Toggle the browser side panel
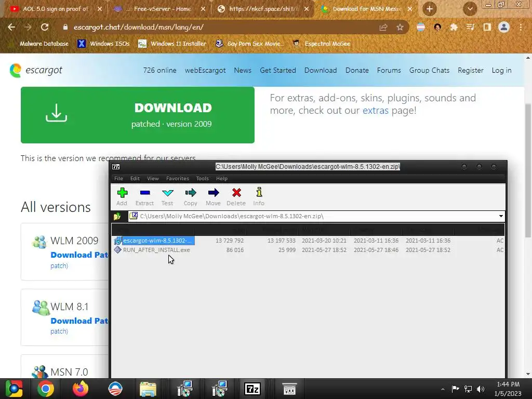The width and height of the screenshot is (532, 399). (x=487, y=28)
